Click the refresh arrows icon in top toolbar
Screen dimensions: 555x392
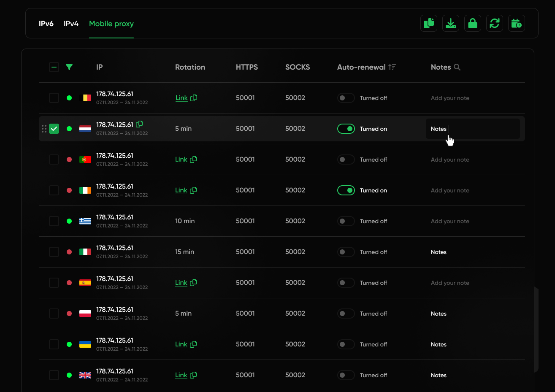click(495, 23)
